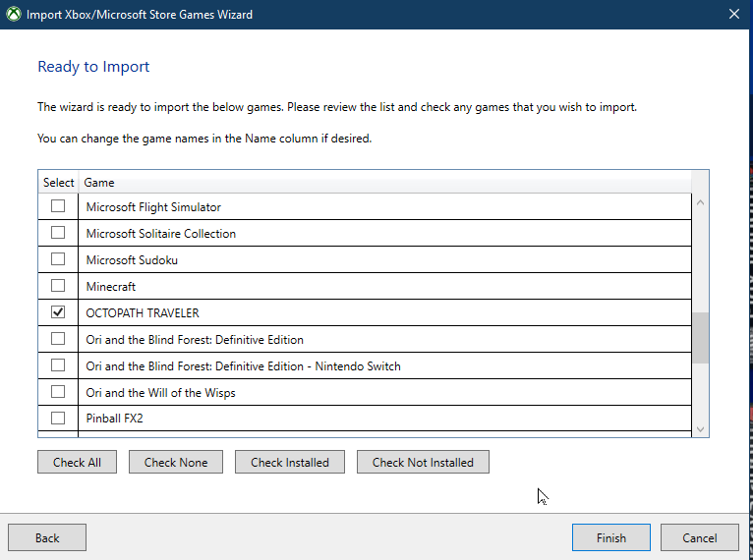Enable the Pinball FX2 checkbox
Viewport: 753px width, 560px height.
tap(58, 418)
